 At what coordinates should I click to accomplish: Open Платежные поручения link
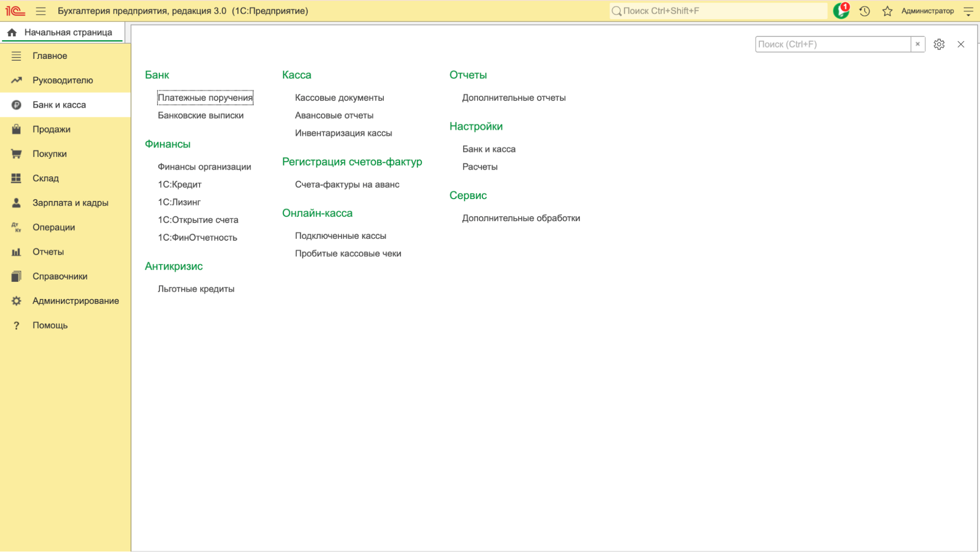[205, 98]
